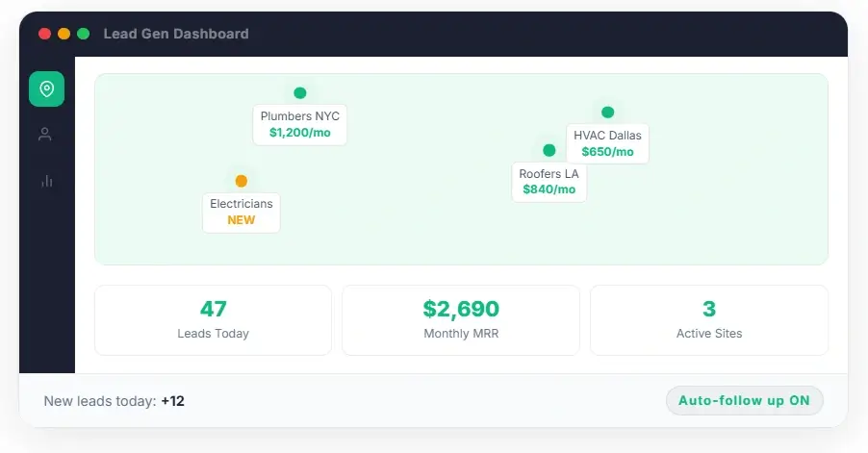Click the New leads today +12 text
This screenshot has height=453, width=868.
click(x=115, y=401)
